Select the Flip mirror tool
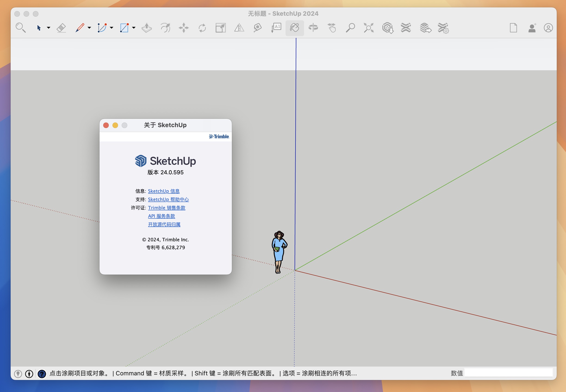 pos(239,28)
